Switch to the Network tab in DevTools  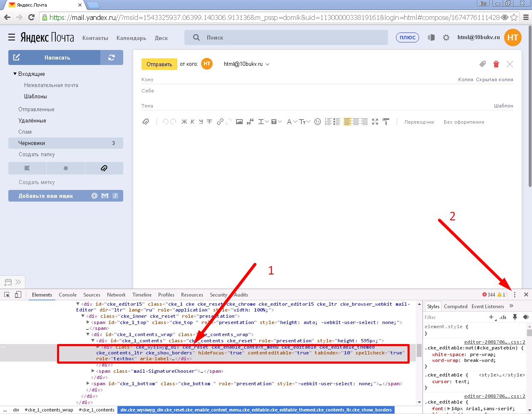[x=116, y=294]
